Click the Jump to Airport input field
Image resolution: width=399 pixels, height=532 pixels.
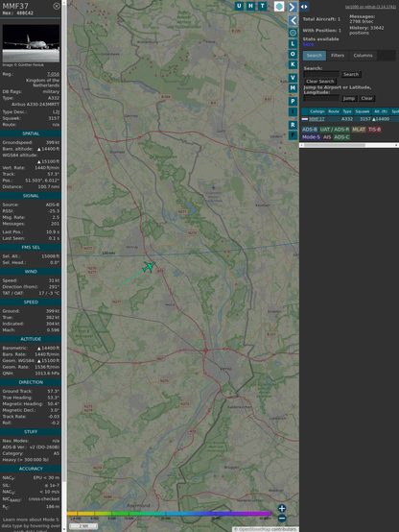[x=321, y=98]
